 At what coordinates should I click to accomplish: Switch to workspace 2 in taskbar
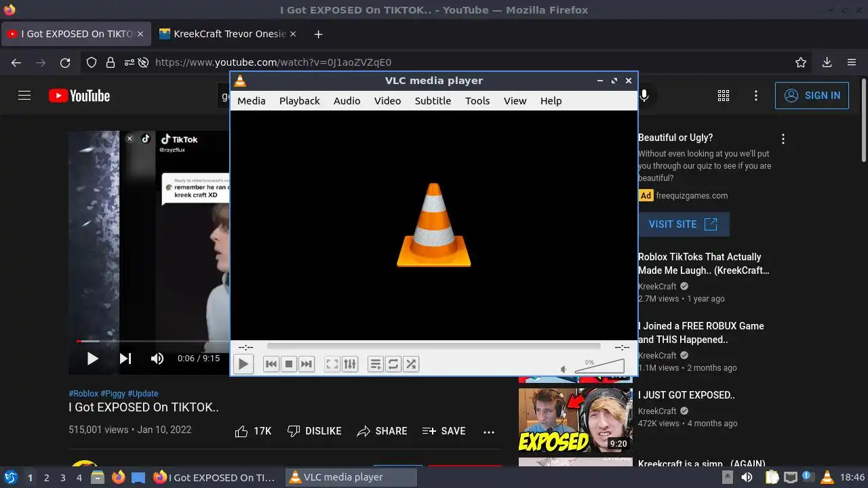[x=46, y=477]
